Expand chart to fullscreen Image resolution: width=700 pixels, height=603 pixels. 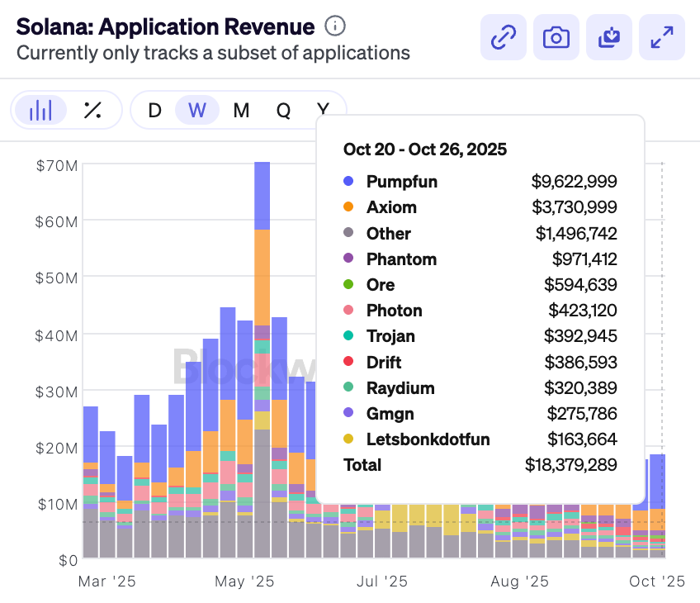point(662,37)
